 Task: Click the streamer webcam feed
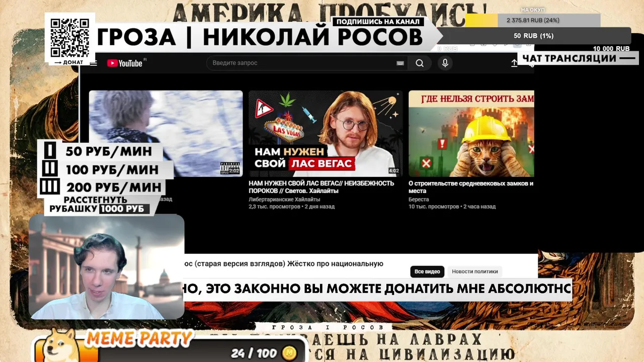pyautogui.click(x=107, y=266)
